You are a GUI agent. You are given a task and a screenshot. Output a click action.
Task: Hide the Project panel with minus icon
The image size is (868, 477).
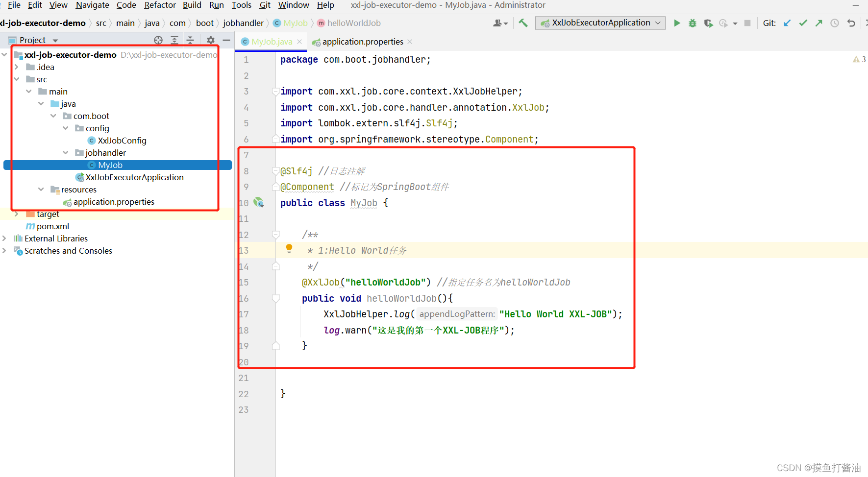(226, 40)
